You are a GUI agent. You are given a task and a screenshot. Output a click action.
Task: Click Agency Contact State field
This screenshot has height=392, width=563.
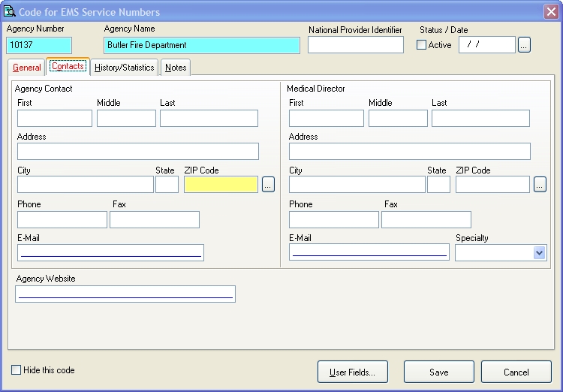(x=167, y=184)
